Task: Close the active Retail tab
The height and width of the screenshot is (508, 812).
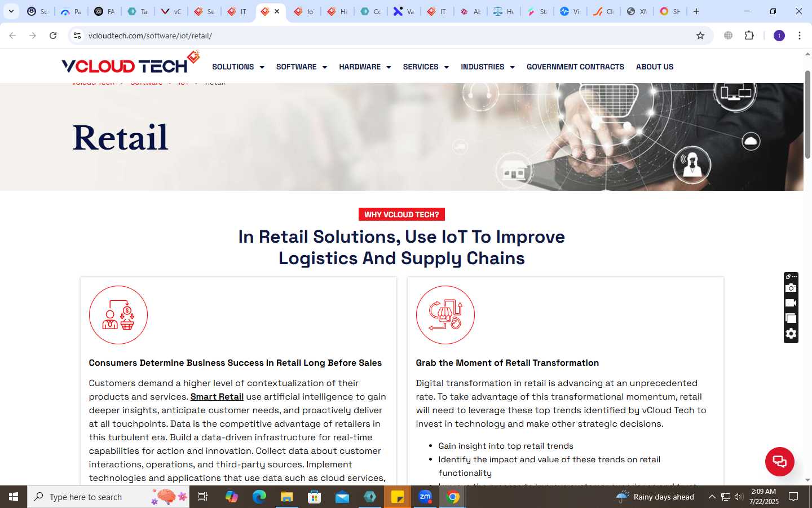Action: (277, 11)
